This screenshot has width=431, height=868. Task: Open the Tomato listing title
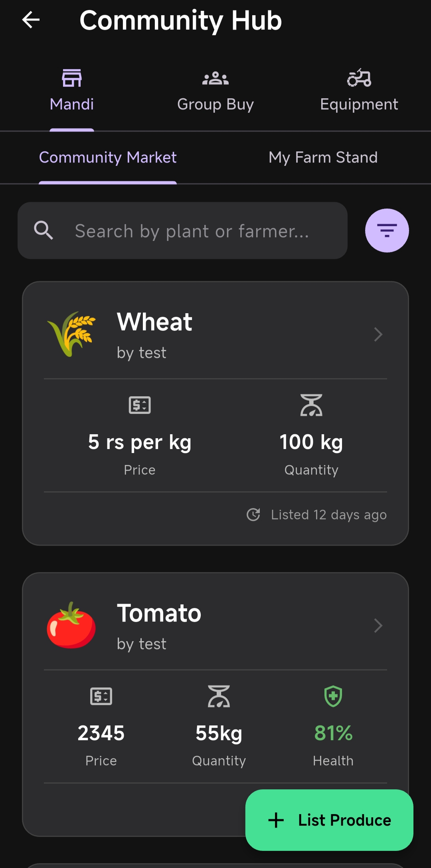point(159,613)
